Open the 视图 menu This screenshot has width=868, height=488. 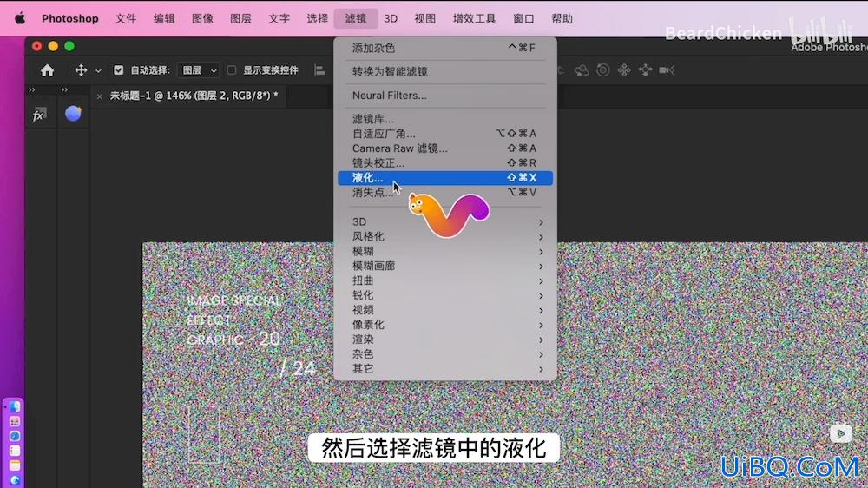[x=425, y=18]
